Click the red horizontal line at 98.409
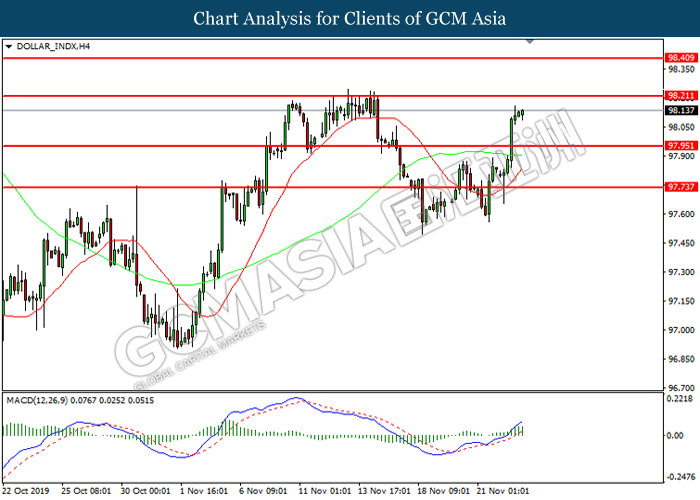This screenshot has width=700, height=500. (x=333, y=58)
